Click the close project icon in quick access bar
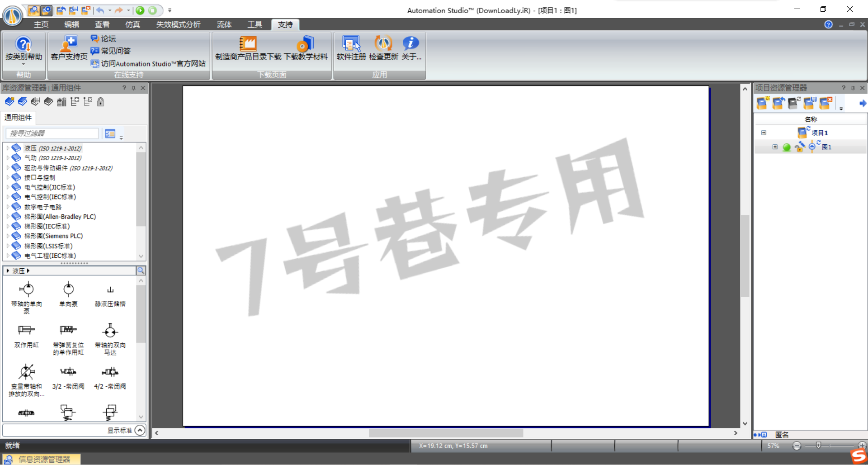This screenshot has height=465, width=868. tap(86, 10)
